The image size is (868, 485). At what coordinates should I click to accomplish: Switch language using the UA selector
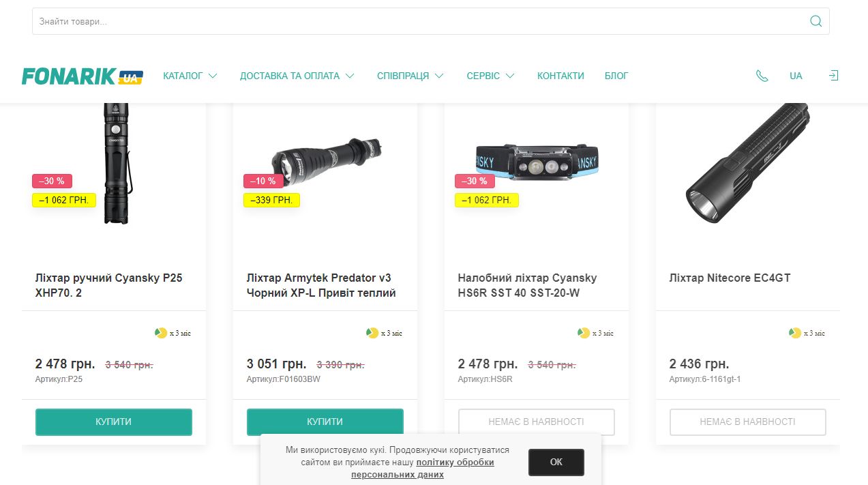point(796,76)
